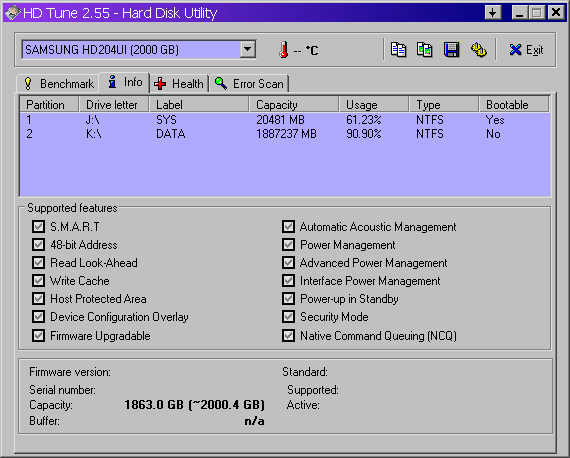Click the J:\ drive letter cell
Image resolution: width=570 pixels, height=458 pixels.
coord(92,120)
